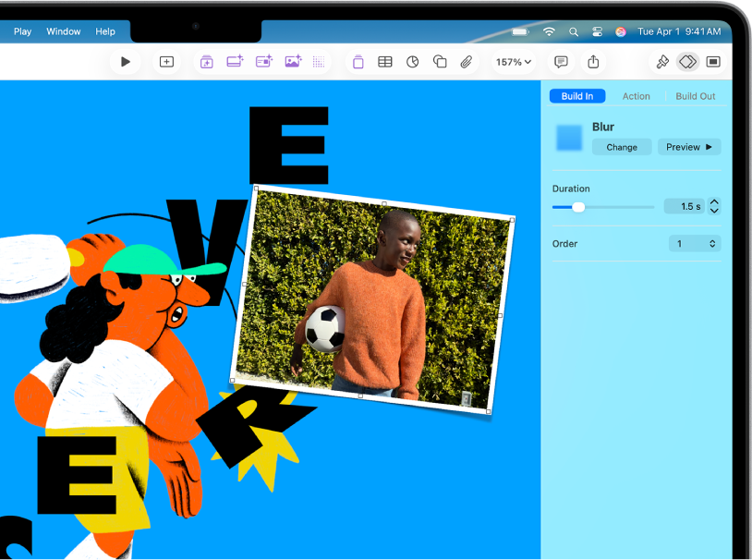Insert a table into the slide

point(384,61)
